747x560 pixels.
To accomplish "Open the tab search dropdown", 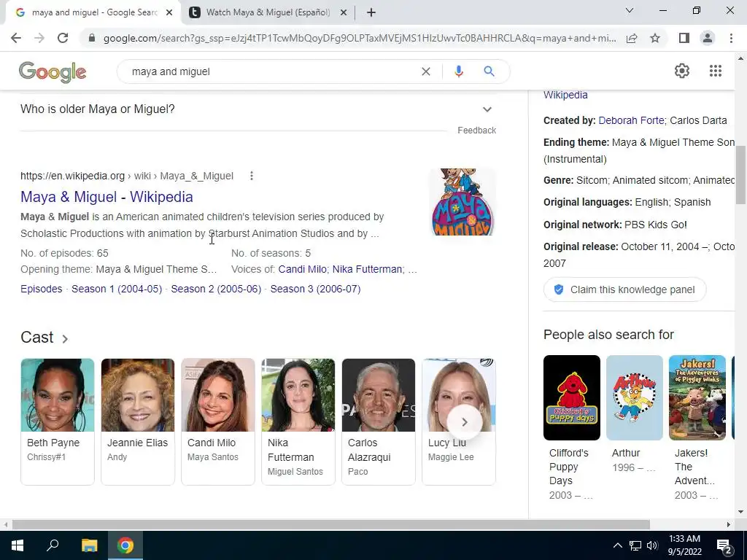I will 630,10.
